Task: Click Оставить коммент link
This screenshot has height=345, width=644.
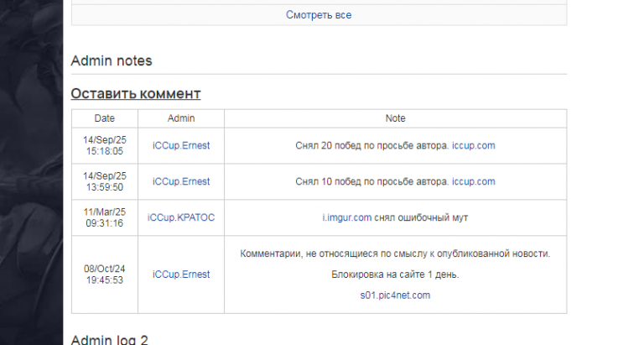Action: tap(136, 94)
